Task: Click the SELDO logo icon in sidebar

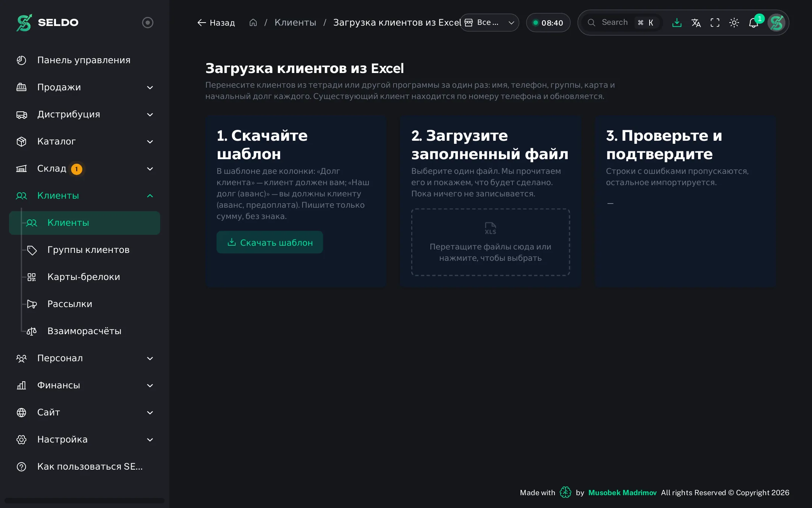Action: click(24, 23)
